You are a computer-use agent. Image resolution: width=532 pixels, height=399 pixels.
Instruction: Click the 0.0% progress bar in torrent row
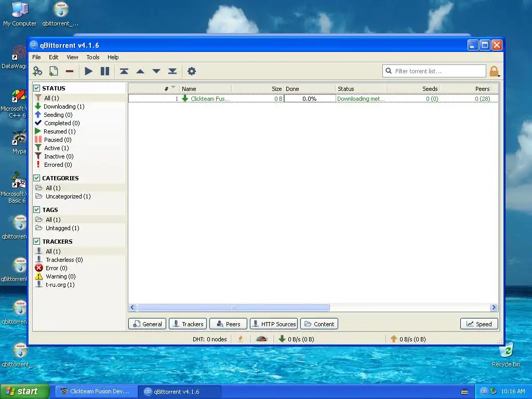tap(310, 98)
